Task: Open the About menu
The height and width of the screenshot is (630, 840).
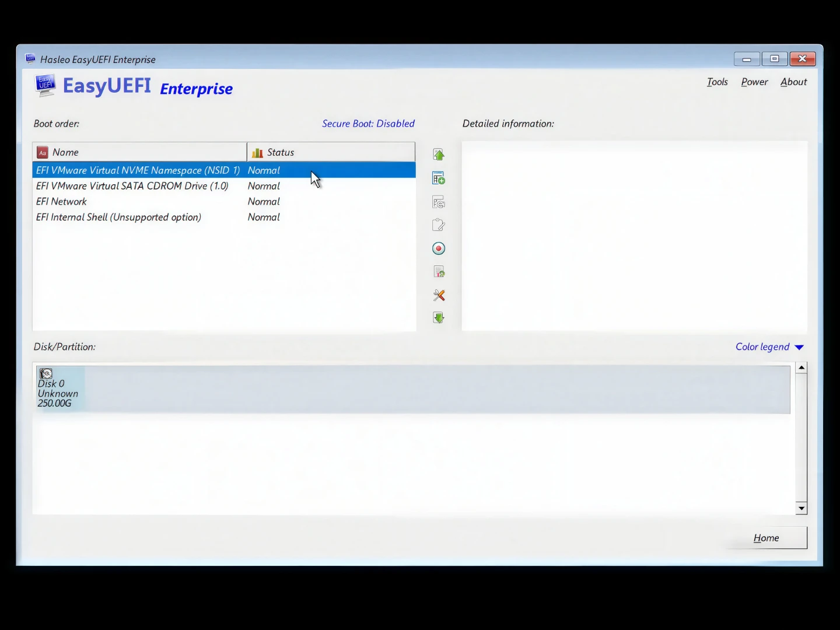Action: click(x=793, y=82)
